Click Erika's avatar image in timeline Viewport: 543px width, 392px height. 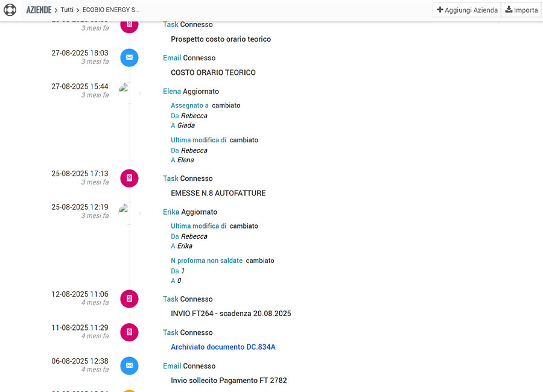128,212
